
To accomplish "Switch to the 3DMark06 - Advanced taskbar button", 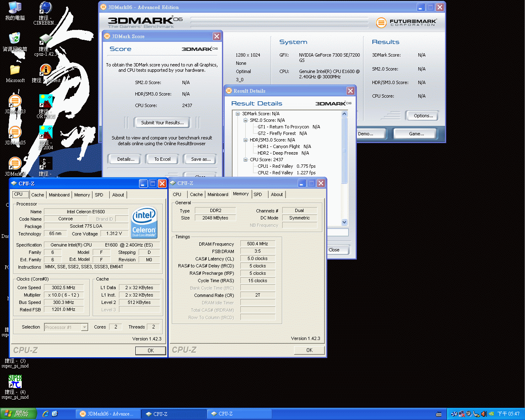I will click(108, 414).
